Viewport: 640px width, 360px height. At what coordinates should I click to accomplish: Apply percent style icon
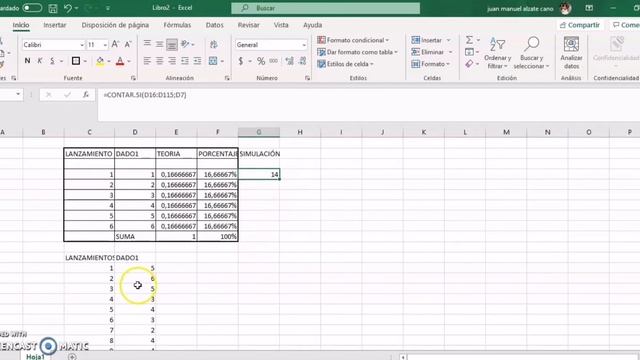pyautogui.click(x=261, y=61)
